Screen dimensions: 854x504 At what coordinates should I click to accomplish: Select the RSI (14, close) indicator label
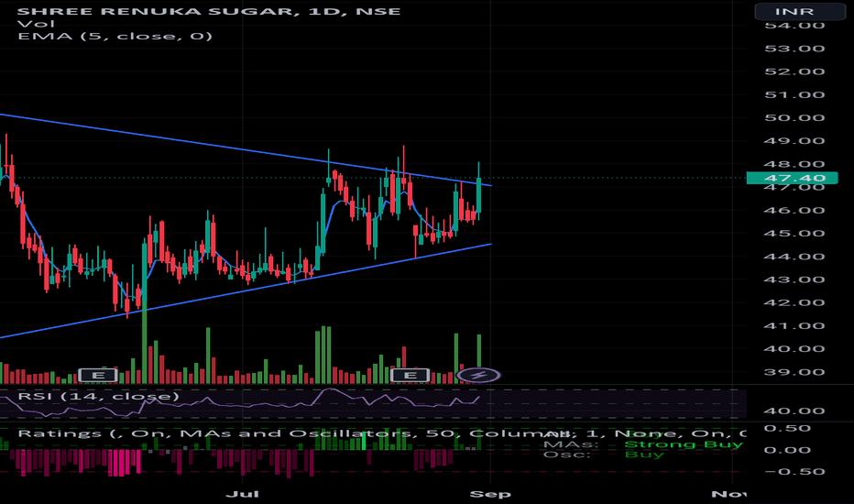tap(99, 396)
